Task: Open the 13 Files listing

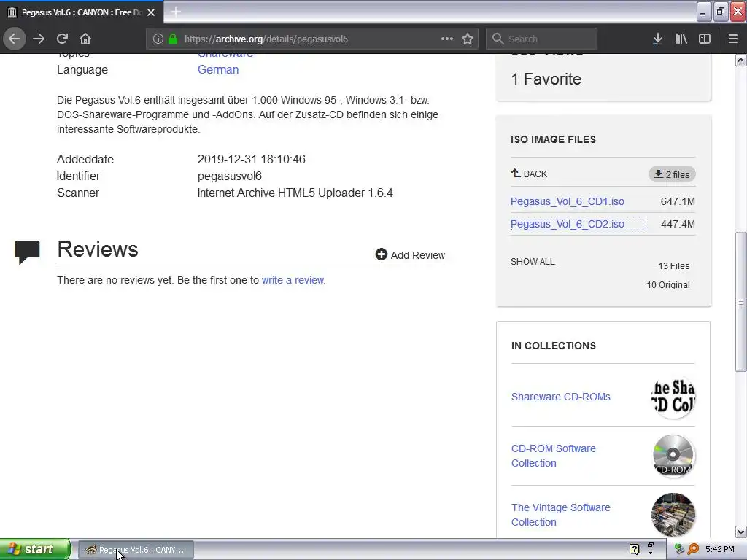Action: (673, 265)
